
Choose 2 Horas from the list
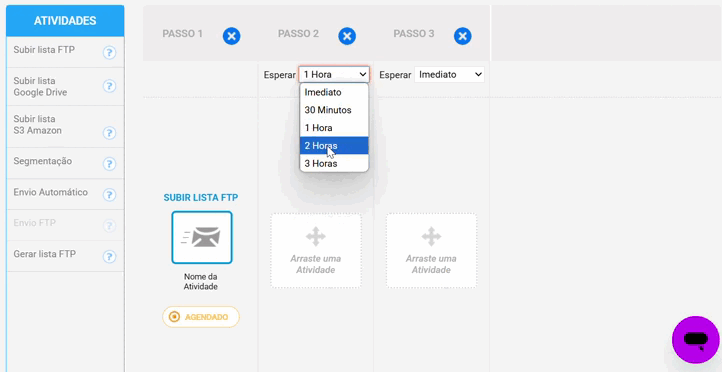[x=334, y=145]
